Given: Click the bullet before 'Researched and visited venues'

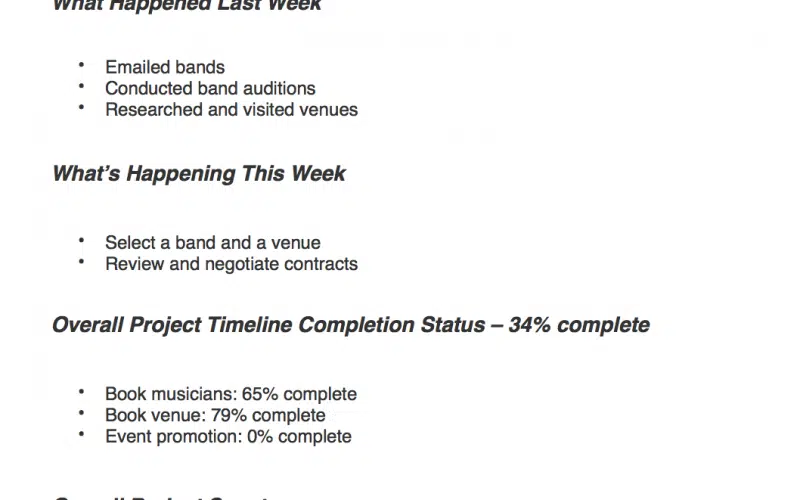Looking at the screenshot, I should (x=81, y=109).
